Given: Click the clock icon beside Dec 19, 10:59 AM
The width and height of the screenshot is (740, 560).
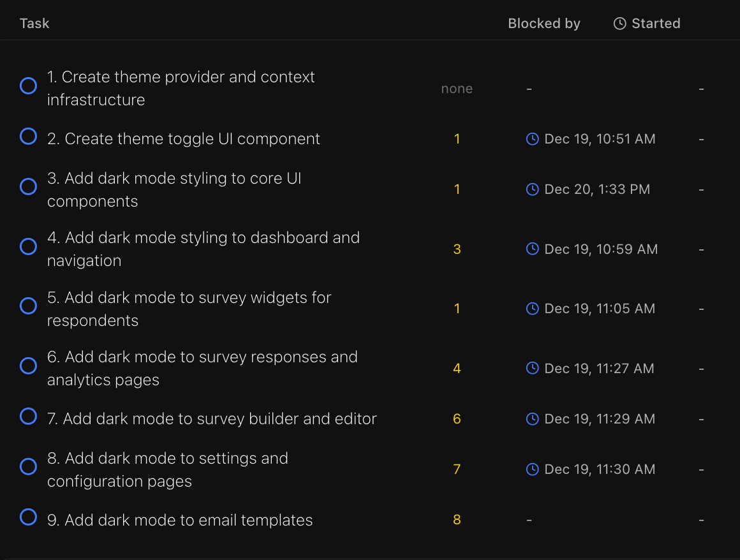Looking at the screenshot, I should (x=532, y=249).
